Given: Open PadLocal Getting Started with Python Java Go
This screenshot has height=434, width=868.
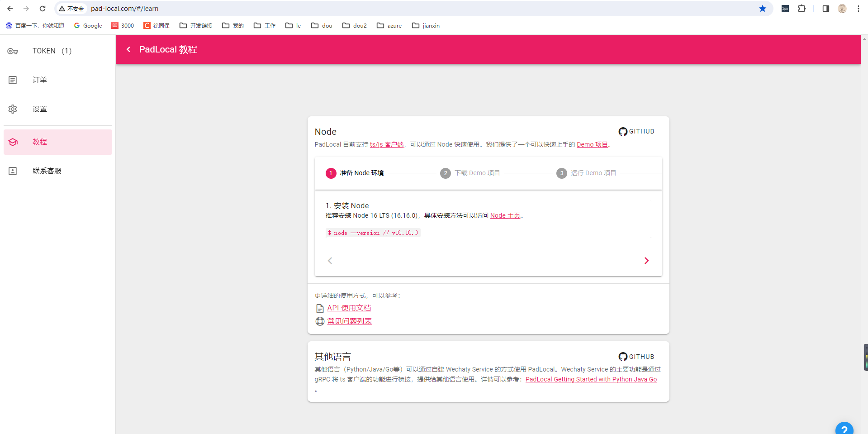Looking at the screenshot, I should [591, 379].
